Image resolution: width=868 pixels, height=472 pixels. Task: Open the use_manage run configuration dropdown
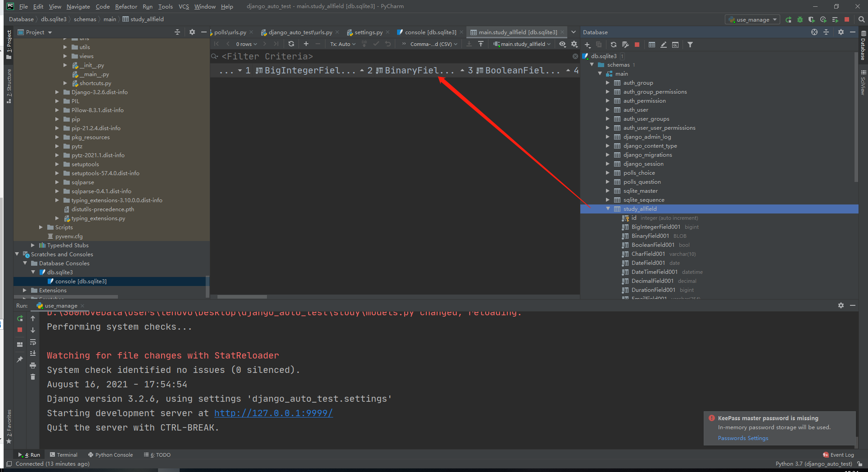(x=752, y=19)
